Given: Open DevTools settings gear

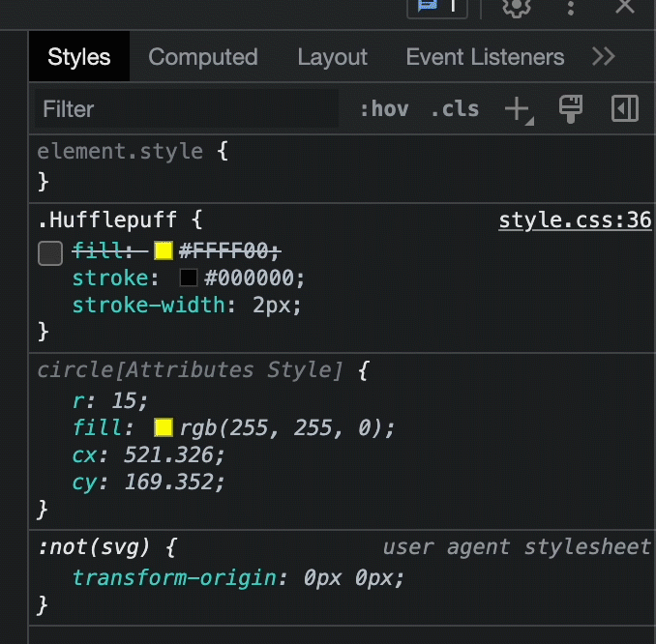Looking at the screenshot, I should [518, 6].
